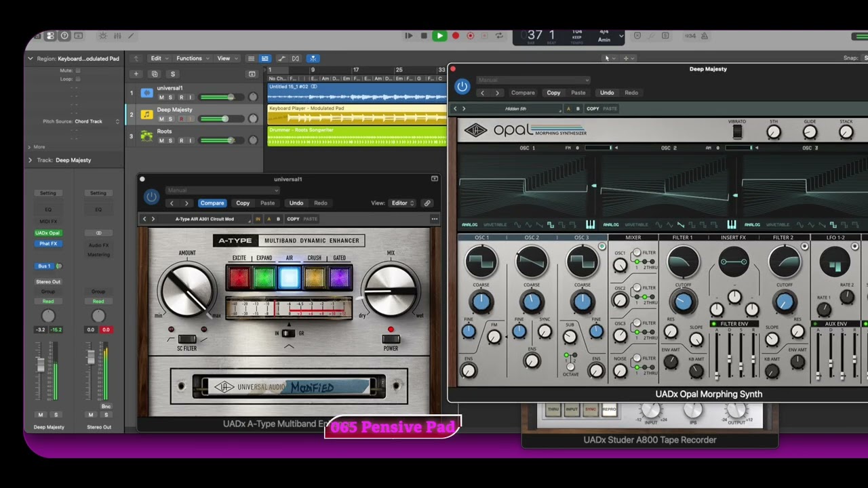Toggle the Opal plugin blue power button
This screenshot has width=868, height=488.
pos(462,86)
